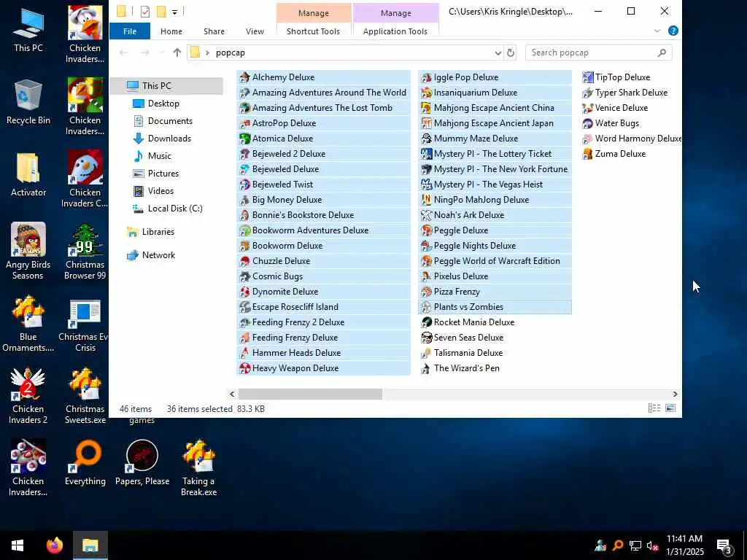The image size is (747, 560).
Task: Click the muted volume tray icon
Action: (652, 545)
